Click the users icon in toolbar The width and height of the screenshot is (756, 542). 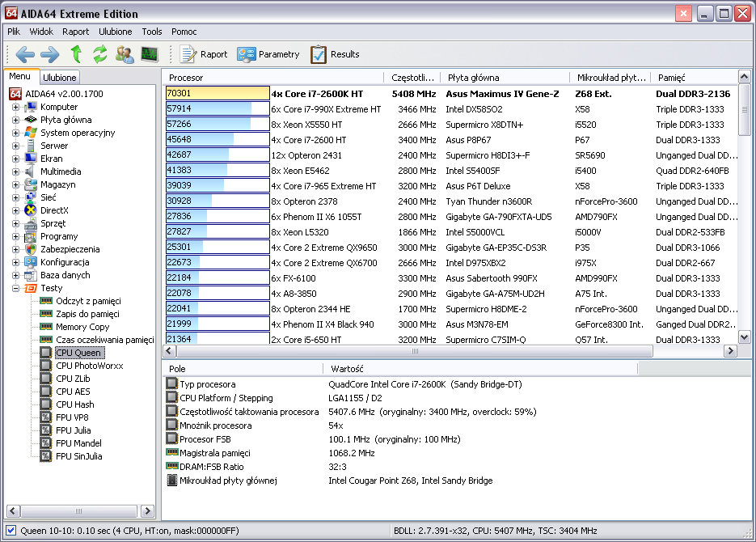click(125, 54)
